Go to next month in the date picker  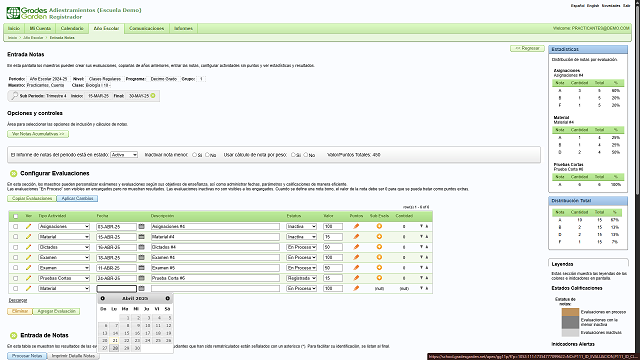click(x=167, y=298)
